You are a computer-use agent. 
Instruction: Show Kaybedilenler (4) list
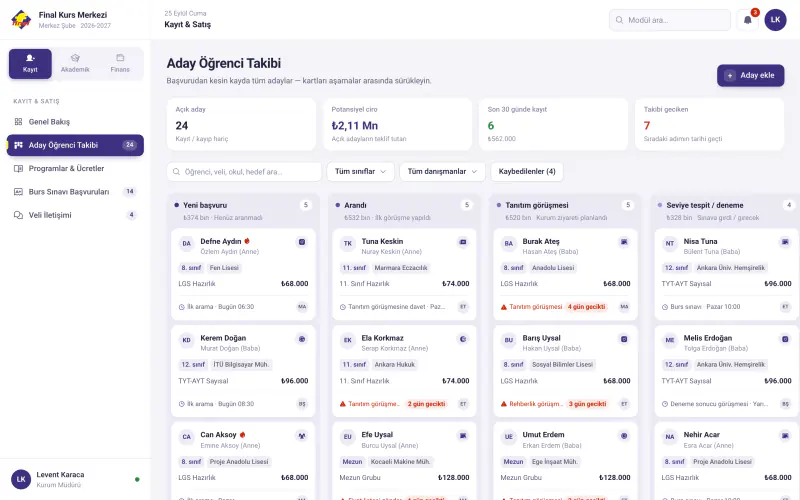click(x=527, y=171)
